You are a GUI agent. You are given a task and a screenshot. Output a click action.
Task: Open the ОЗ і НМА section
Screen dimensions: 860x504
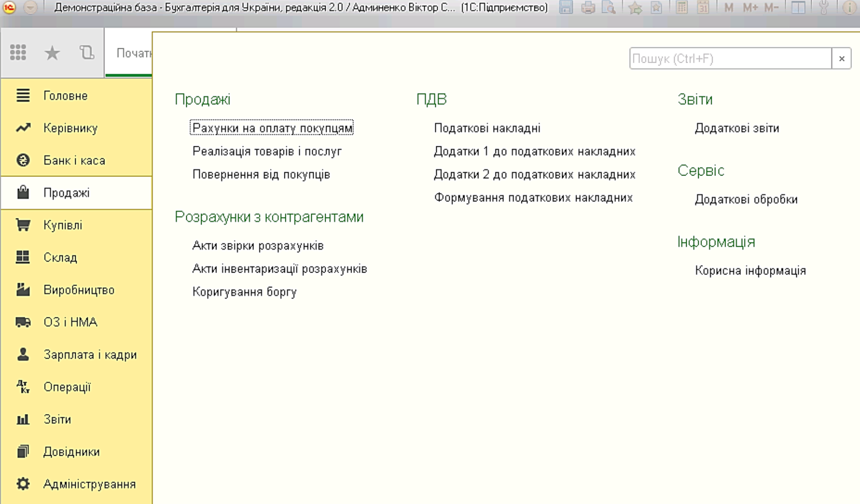[x=77, y=322]
